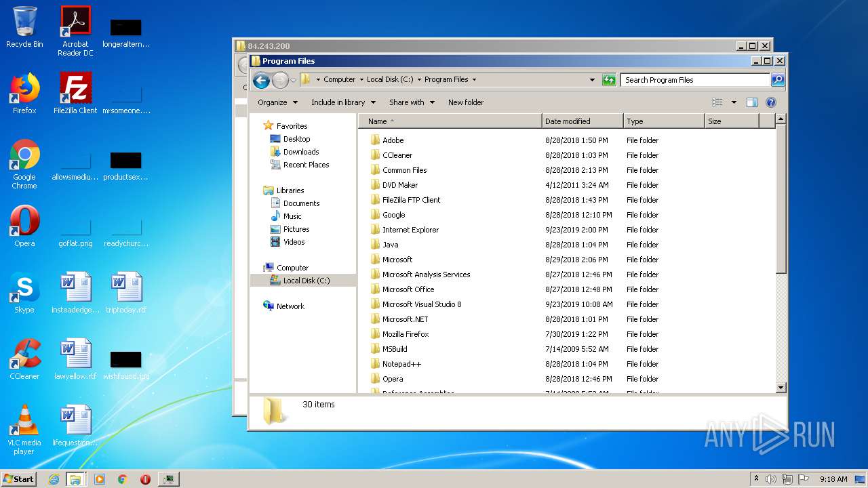
Task: Select the Skype desktop shortcut
Action: point(24,293)
